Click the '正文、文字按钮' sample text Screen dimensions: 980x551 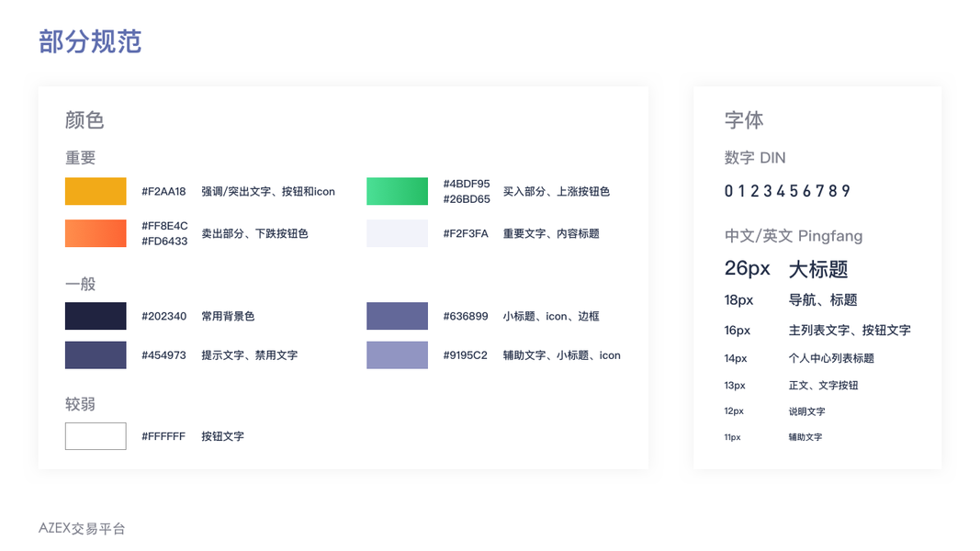[823, 386]
